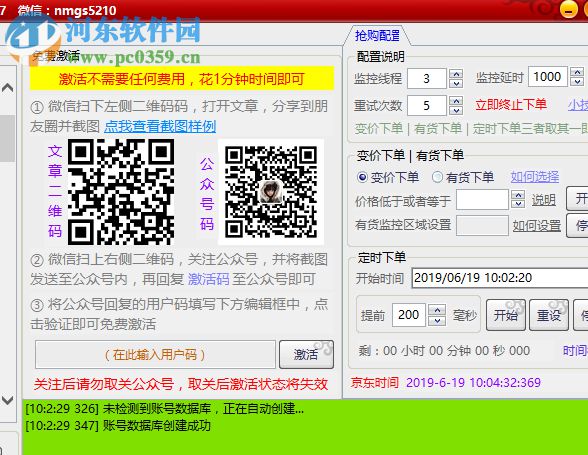Screen dimensions: 588x455
Task: Click the 激活 button
Action: [306, 354]
